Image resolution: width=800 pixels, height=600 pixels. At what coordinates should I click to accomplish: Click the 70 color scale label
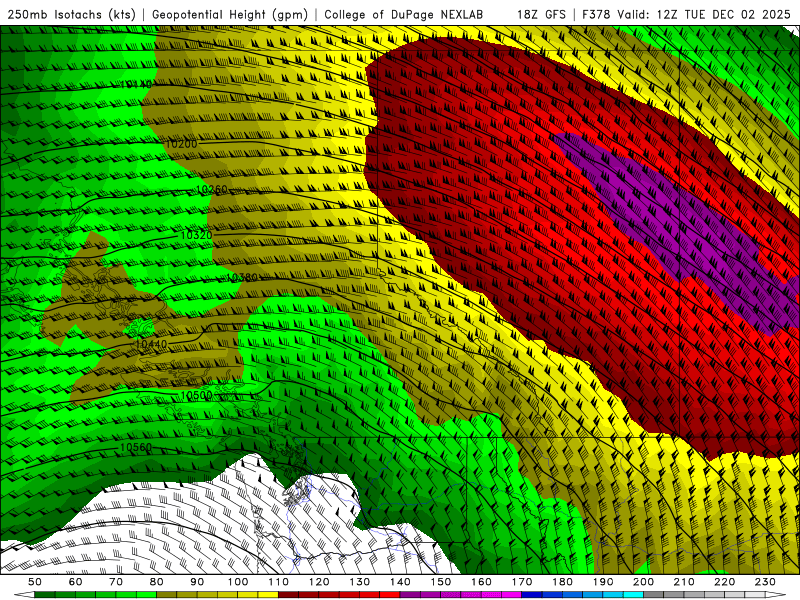click(x=116, y=582)
